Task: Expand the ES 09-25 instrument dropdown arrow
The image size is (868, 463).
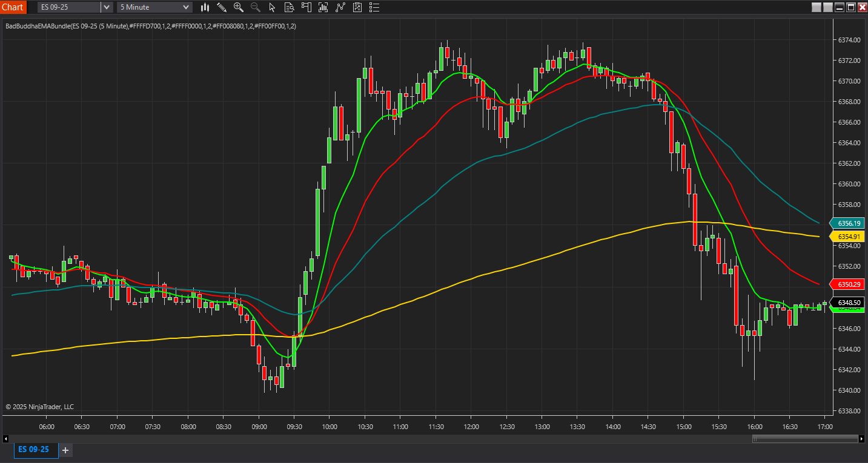Action: pos(107,7)
